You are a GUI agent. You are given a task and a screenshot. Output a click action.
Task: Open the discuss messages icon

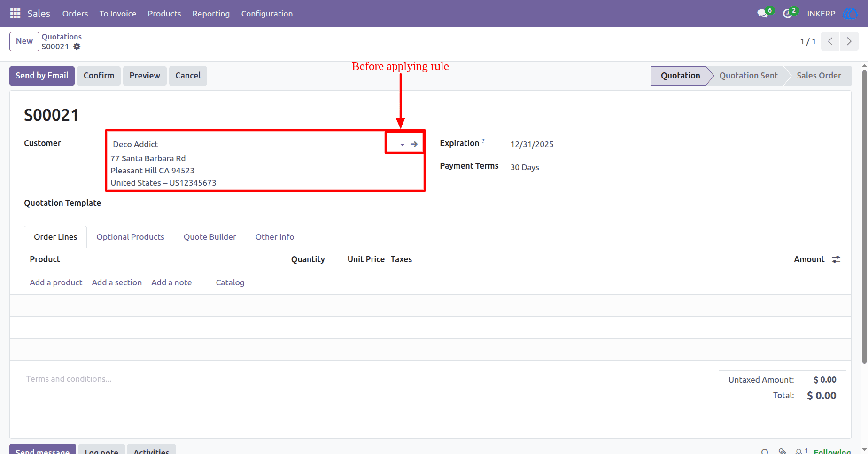tap(762, 14)
